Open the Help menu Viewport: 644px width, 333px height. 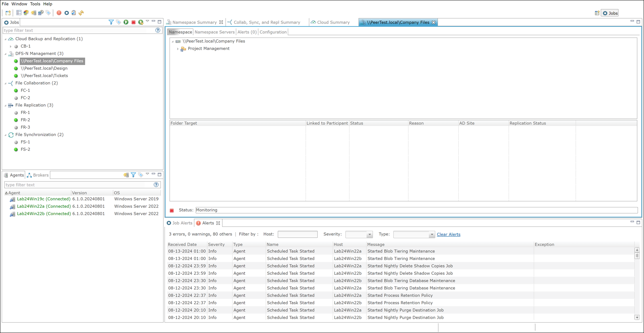48,4
